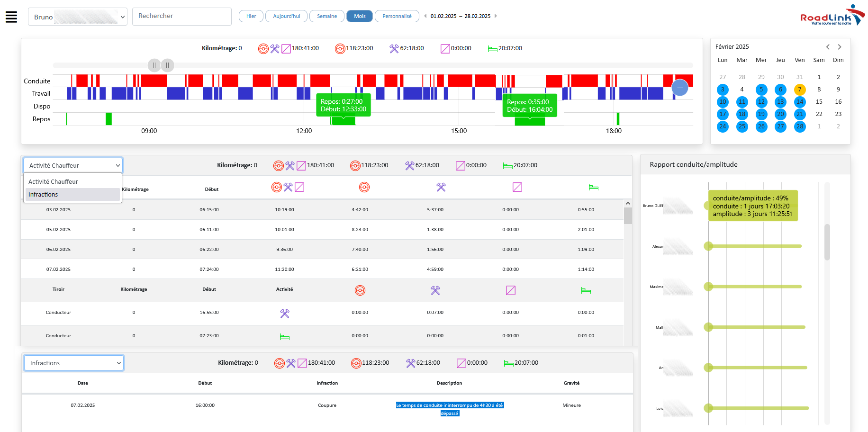The height and width of the screenshot is (432, 868).
Task: Open the hamburger main menu
Action: point(11,17)
